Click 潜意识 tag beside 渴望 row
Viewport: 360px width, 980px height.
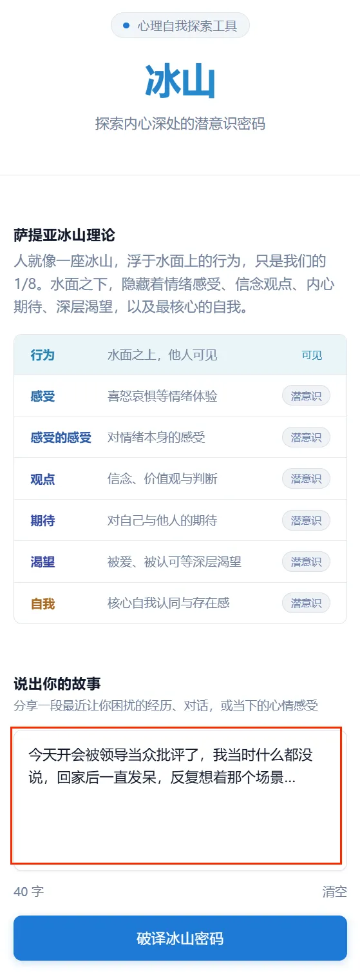pos(306,562)
